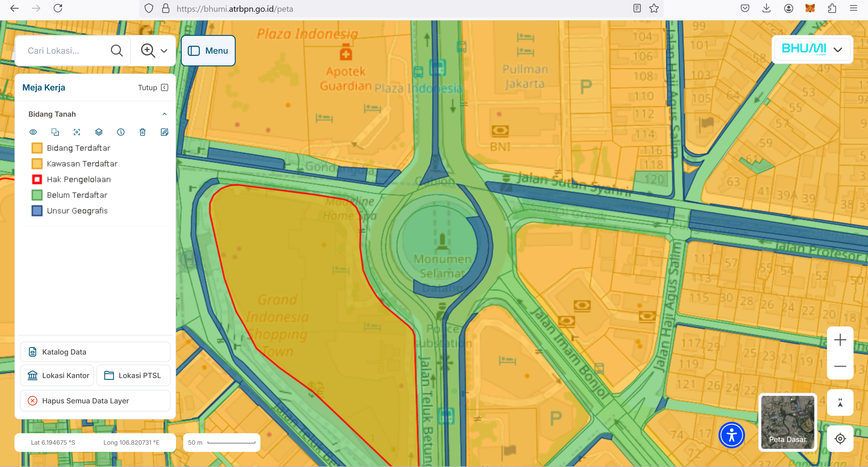Open the browser hamburger menu
The width and height of the screenshot is (868, 467).
click(x=853, y=8)
